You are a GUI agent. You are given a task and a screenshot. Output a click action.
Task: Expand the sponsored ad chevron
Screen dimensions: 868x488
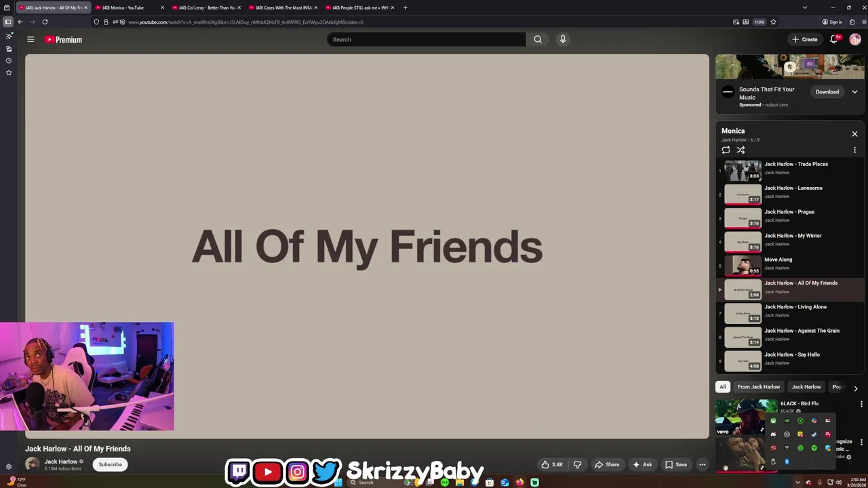(x=854, y=91)
